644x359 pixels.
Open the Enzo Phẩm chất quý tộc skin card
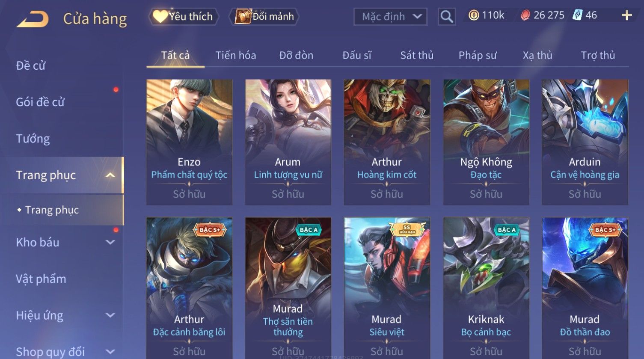[x=189, y=142]
